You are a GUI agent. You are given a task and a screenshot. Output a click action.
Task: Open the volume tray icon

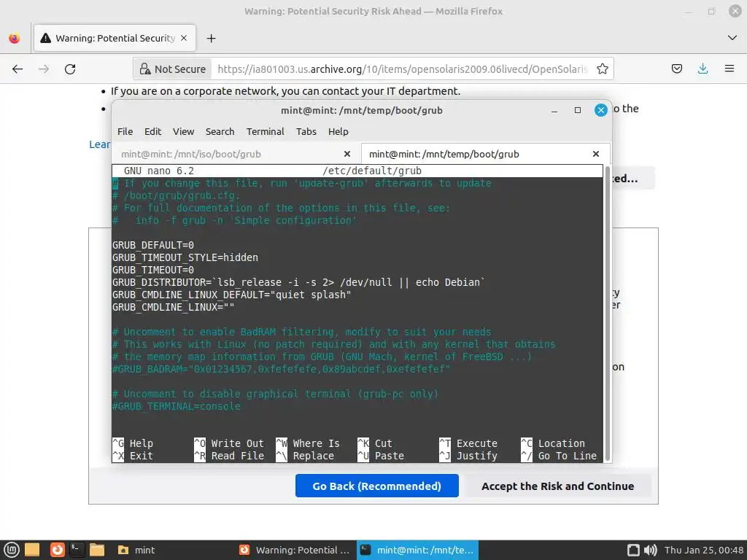(650, 550)
